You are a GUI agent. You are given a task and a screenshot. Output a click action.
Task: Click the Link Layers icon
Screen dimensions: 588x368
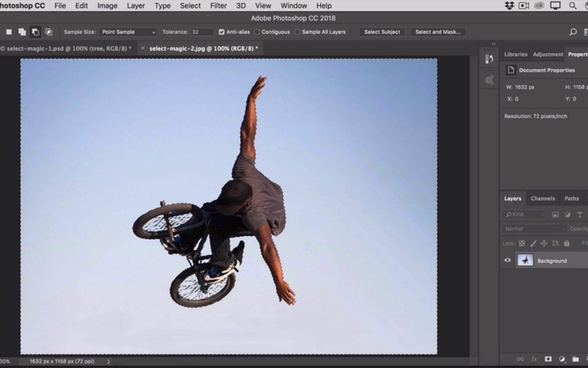tap(521, 359)
